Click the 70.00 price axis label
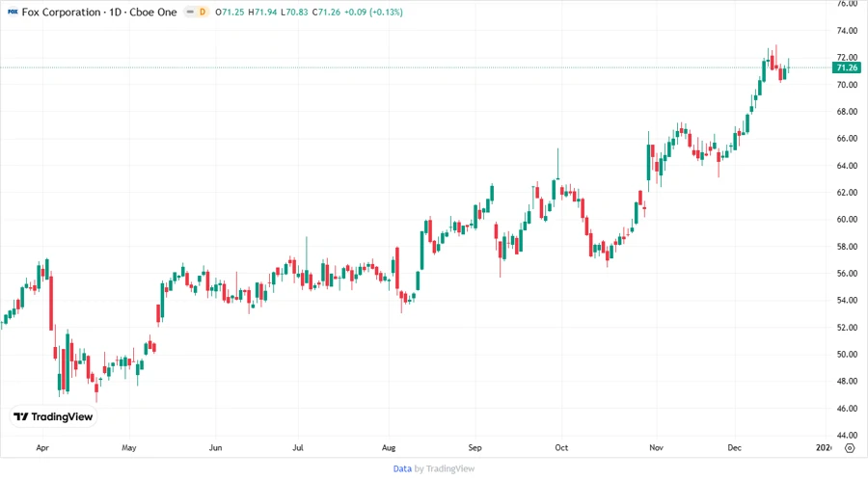This screenshot has height=480, width=868. click(847, 85)
